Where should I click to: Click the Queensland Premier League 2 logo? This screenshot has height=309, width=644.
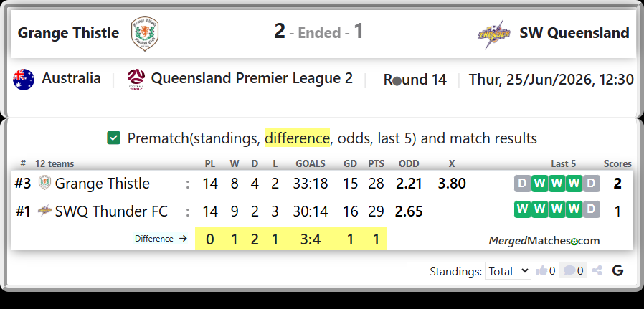tap(136, 79)
